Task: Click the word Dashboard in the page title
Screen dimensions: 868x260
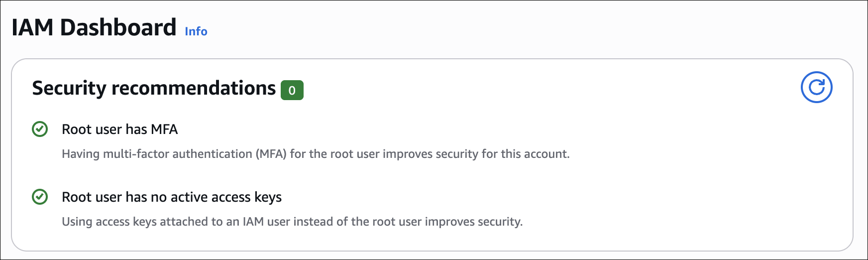Action: pos(118,27)
